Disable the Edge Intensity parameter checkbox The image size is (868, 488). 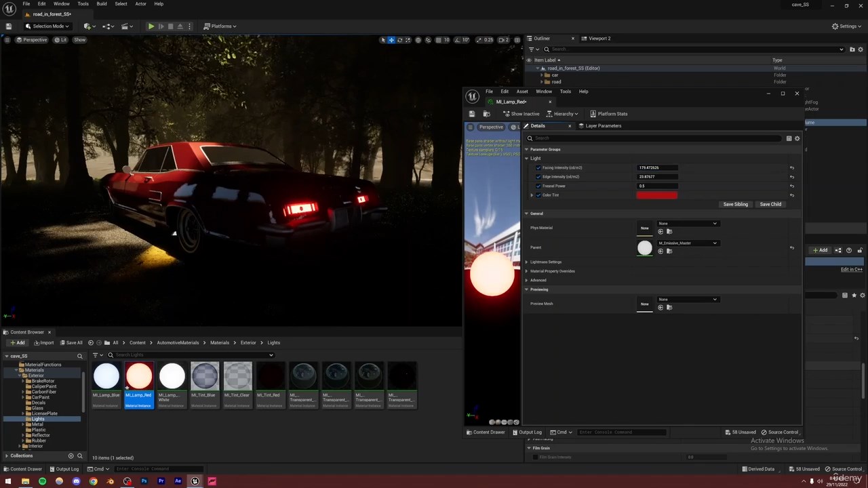click(x=538, y=177)
